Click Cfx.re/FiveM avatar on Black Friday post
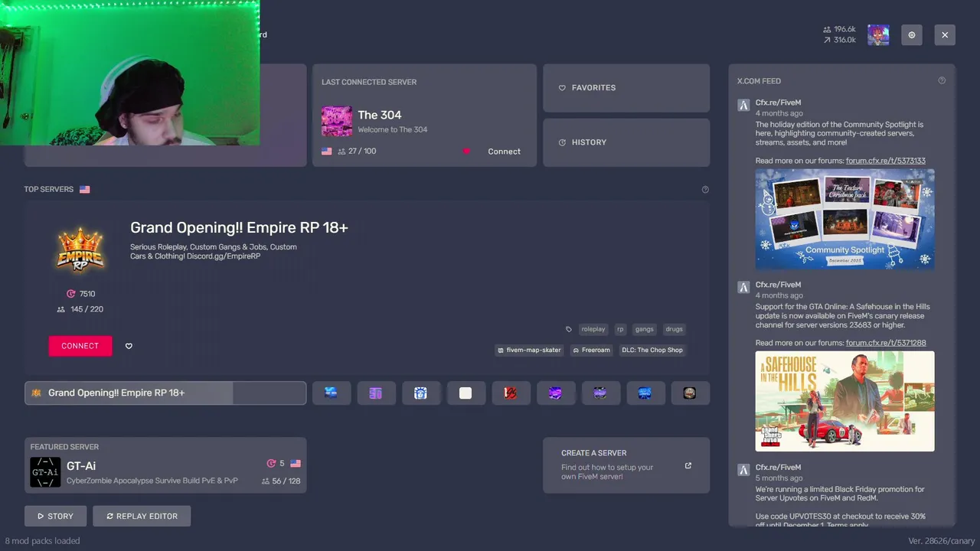Viewport: 980px width, 551px height. pyautogui.click(x=743, y=469)
